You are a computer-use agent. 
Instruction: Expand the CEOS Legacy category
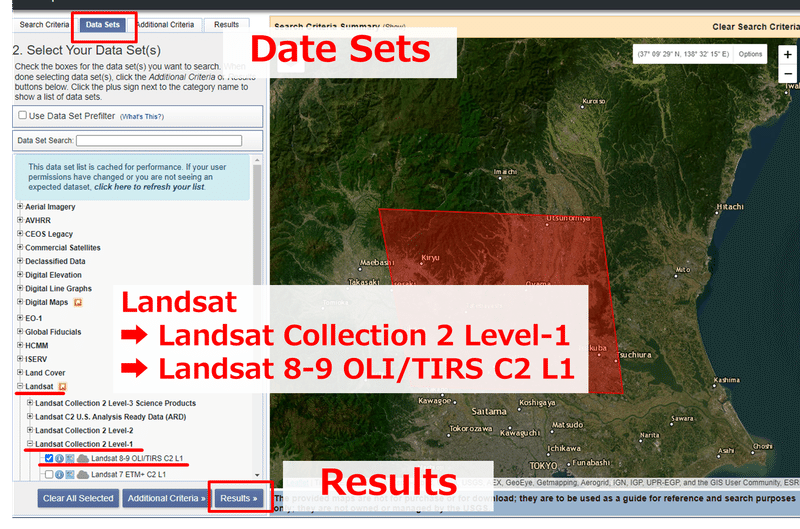pyautogui.click(x=20, y=233)
